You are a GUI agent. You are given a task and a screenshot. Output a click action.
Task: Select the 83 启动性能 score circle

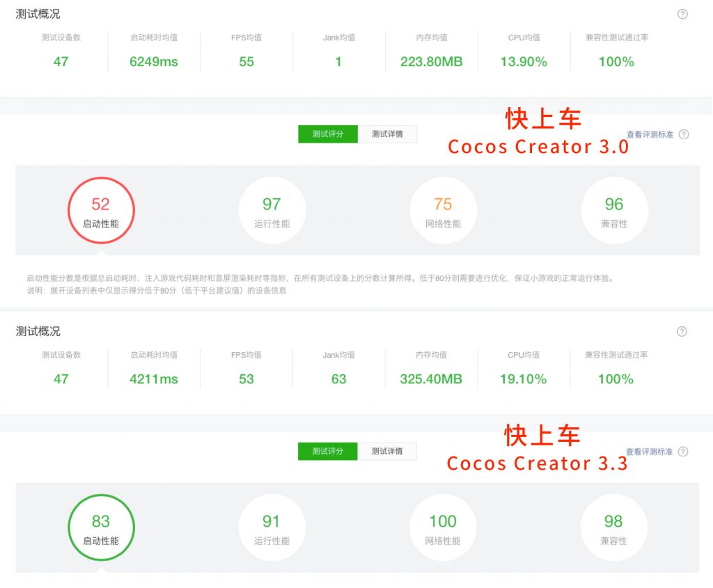(x=101, y=527)
